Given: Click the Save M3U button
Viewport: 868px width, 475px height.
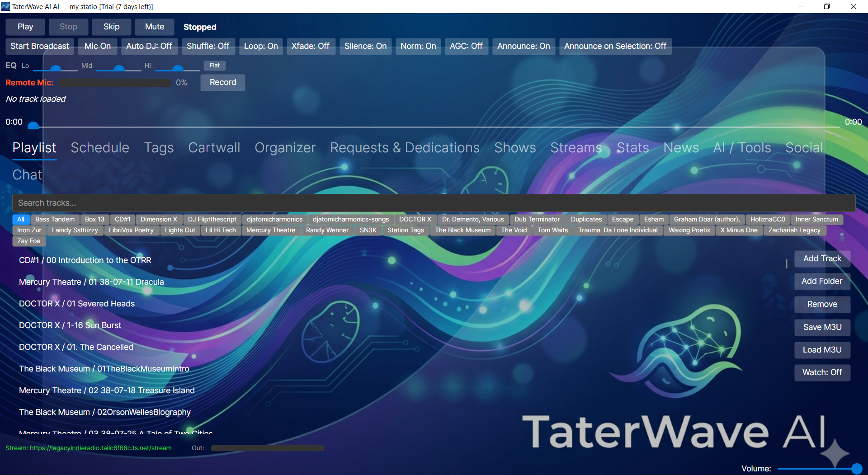Looking at the screenshot, I should click(822, 327).
